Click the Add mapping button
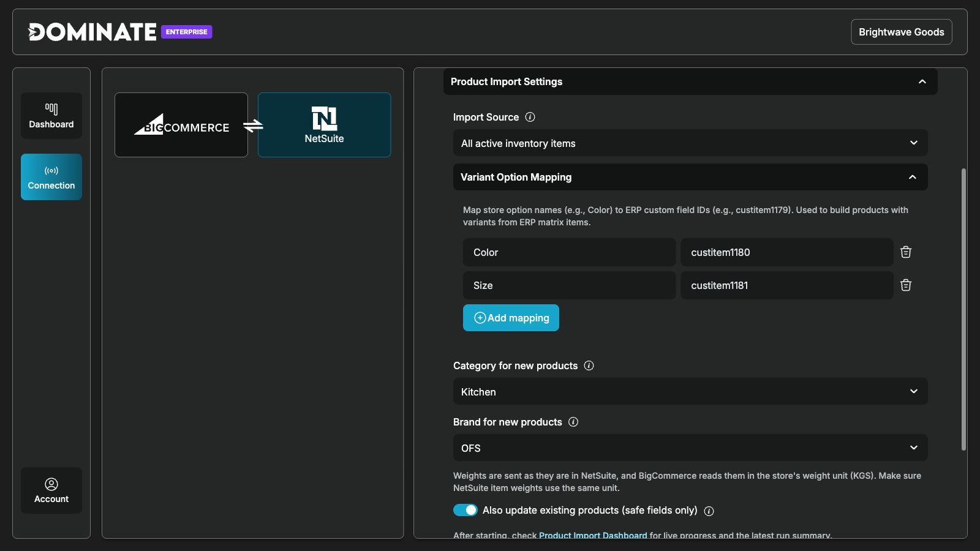The image size is (980, 551). tap(511, 318)
